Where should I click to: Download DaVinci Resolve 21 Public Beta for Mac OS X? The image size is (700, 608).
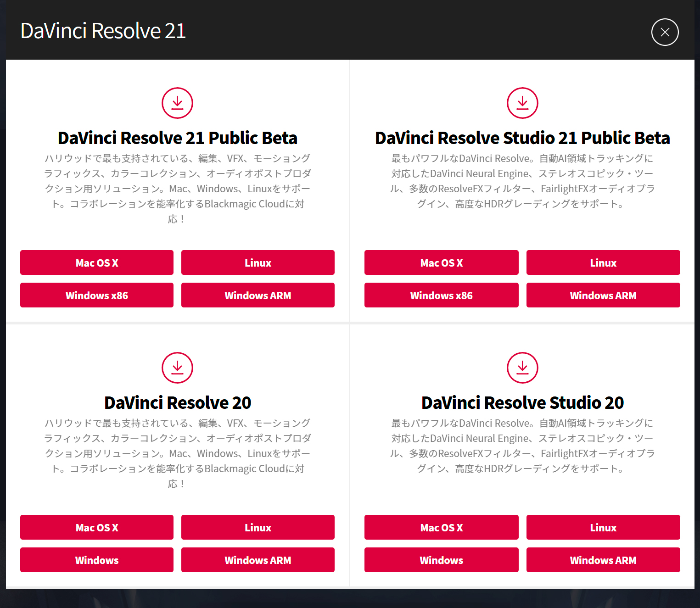[96, 262]
